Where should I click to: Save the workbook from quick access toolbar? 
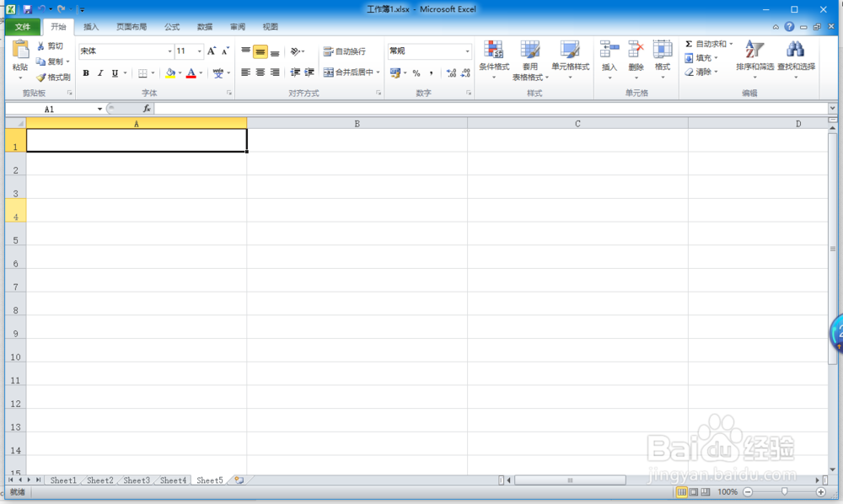coord(28,9)
